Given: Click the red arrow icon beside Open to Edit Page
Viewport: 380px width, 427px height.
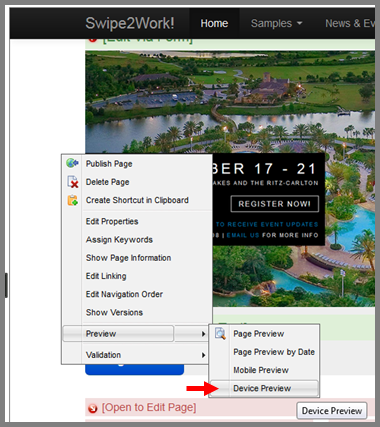Looking at the screenshot, I should pyautogui.click(x=92, y=408).
